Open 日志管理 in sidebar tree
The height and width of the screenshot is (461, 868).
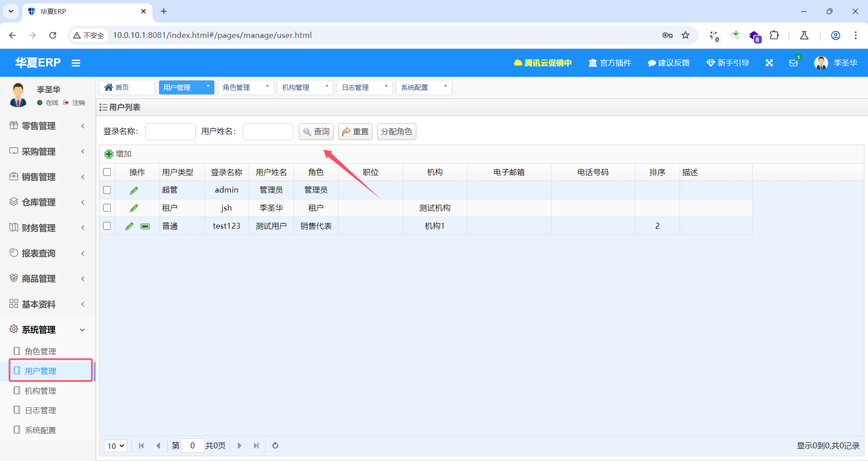tap(40, 410)
